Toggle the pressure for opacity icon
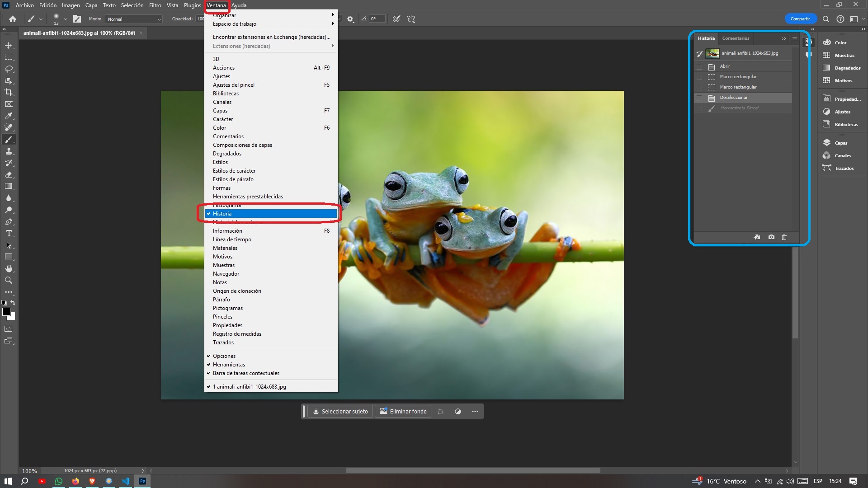868x488 pixels. (x=396, y=19)
